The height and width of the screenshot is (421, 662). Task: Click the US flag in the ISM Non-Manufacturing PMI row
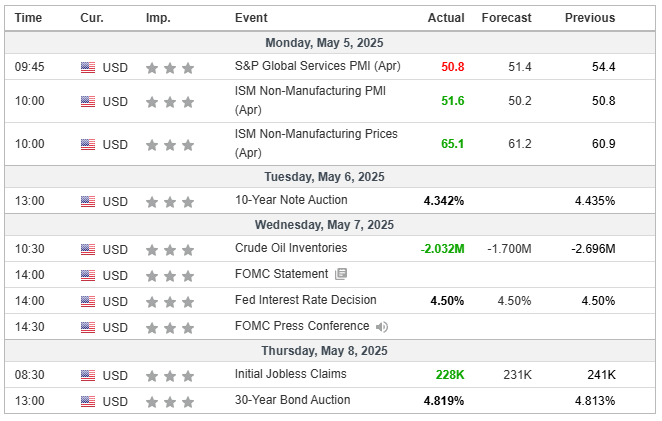tap(88, 102)
